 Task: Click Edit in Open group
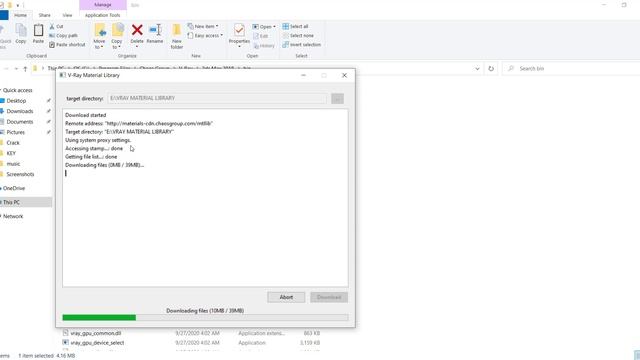pos(260,36)
